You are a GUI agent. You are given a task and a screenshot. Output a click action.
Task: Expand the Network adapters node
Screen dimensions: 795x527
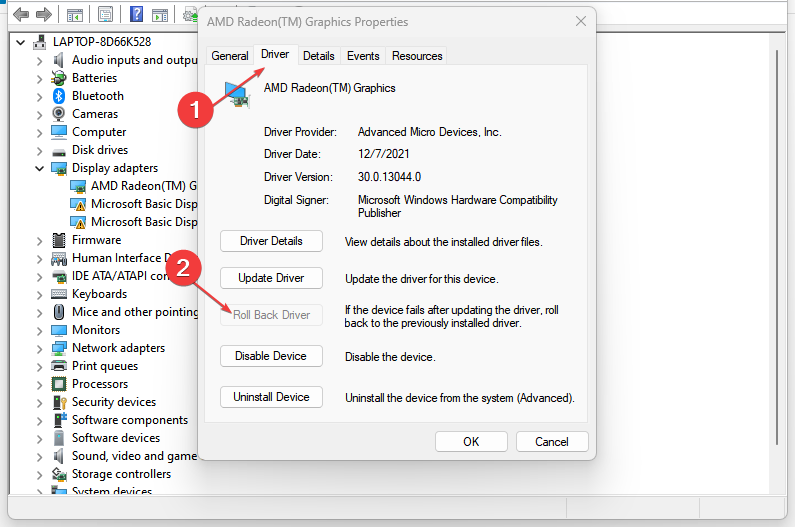coord(40,349)
